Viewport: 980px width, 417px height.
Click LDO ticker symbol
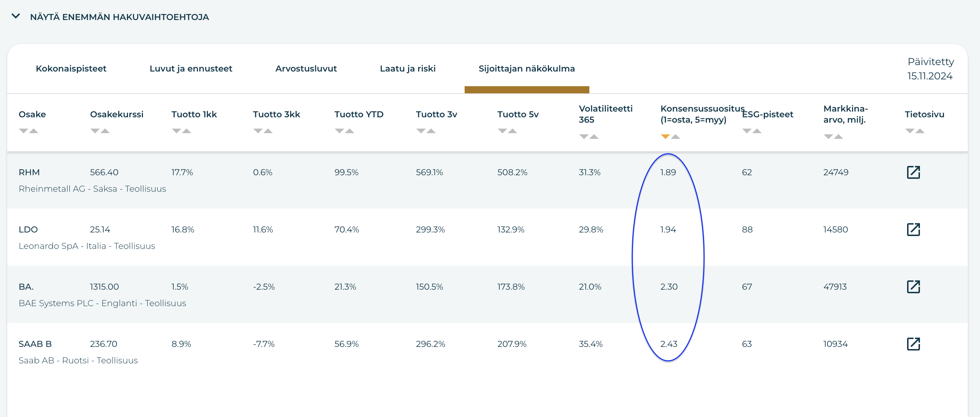[28, 229]
